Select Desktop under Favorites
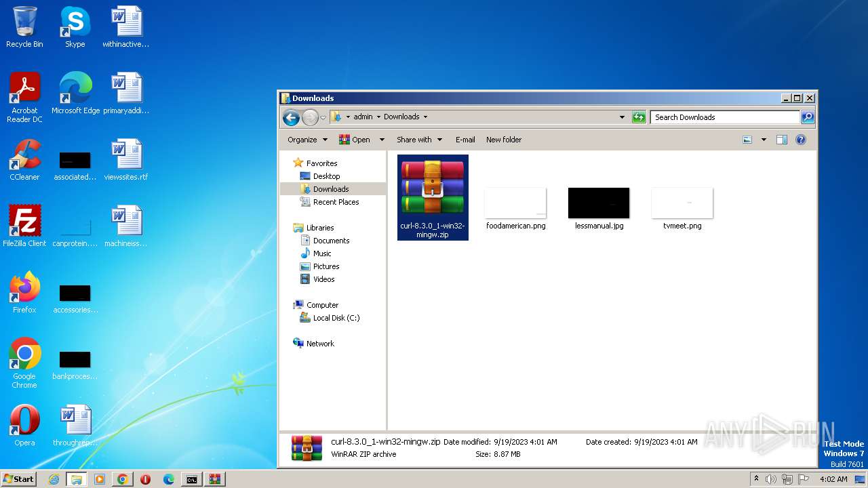This screenshot has height=488, width=868. (x=326, y=176)
